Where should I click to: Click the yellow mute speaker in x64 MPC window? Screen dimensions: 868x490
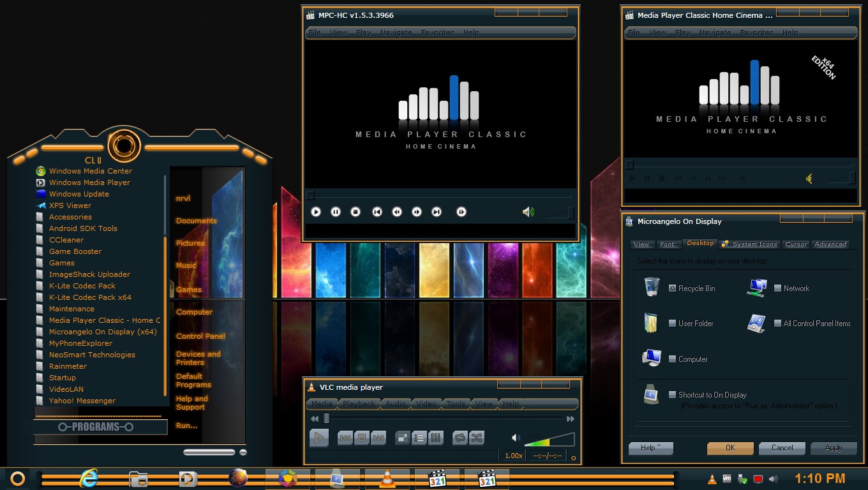coord(809,179)
